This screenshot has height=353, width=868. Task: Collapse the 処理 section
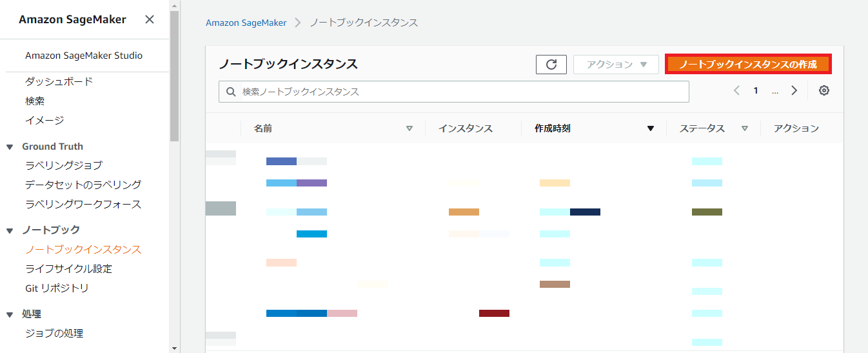(x=10, y=314)
